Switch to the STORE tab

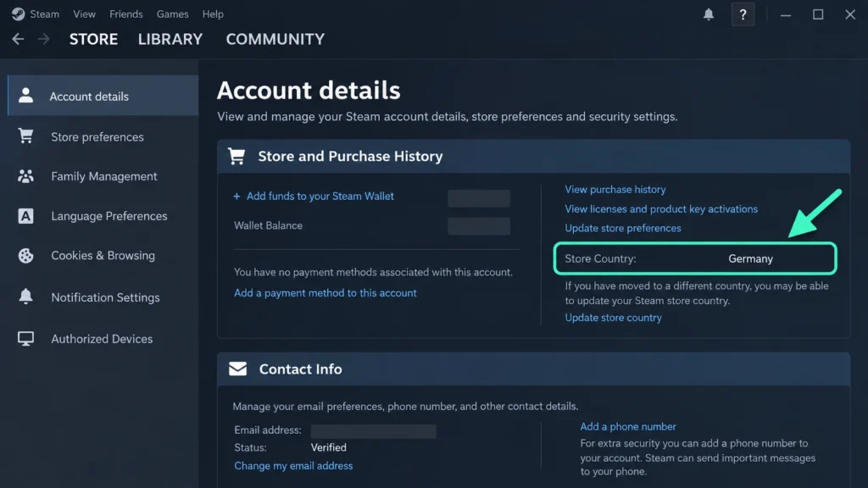click(93, 39)
